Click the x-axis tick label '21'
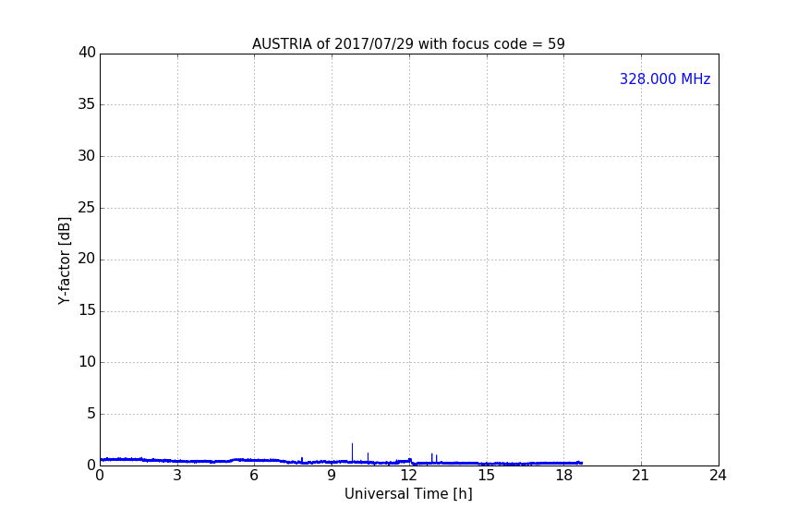 point(641,476)
